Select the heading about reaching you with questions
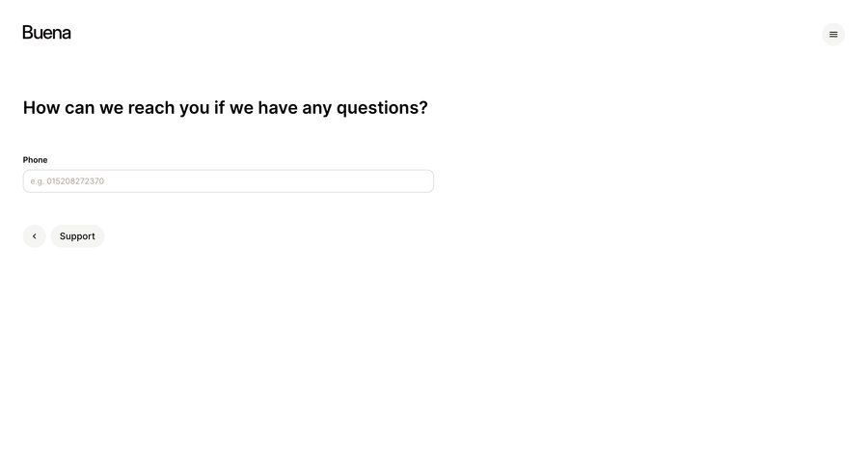This screenshot has width=868, height=467. pyautogui.click(x=226, y=107)
